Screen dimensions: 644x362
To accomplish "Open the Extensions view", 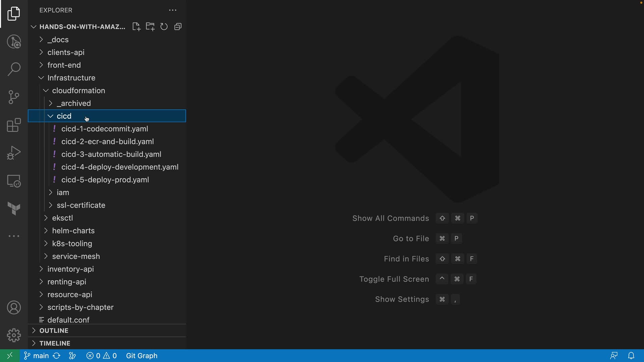I will coord(14,125).
